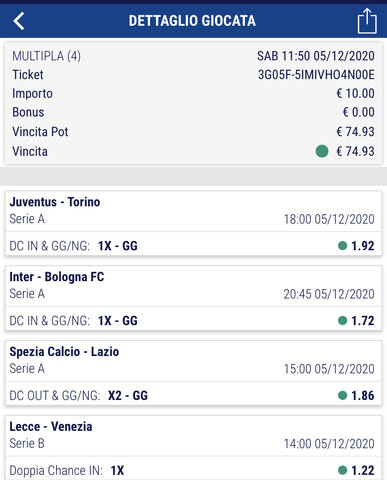
Task: Click green dot beside odds 1.72
Action: tap(342, 321)
